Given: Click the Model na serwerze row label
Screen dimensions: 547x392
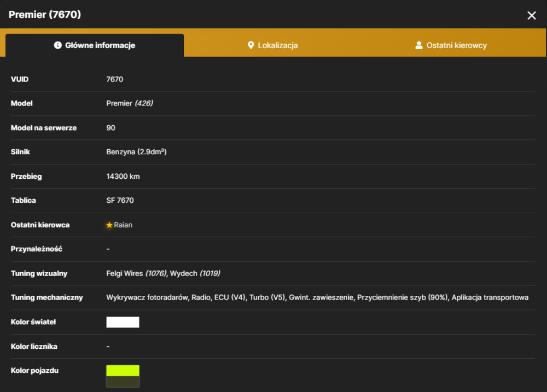Looking at the screenshot, I should pyautogui.click(x=44, y=127).
